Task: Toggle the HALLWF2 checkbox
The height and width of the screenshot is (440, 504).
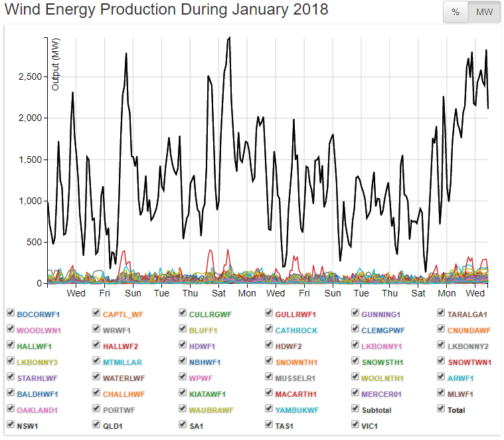Action: point(96,345)
